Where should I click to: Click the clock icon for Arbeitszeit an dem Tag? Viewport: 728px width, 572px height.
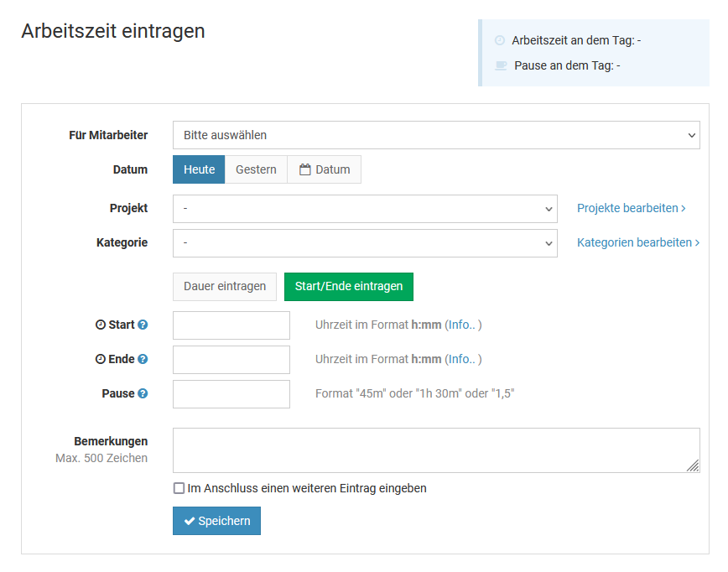[x=501, y=40]
